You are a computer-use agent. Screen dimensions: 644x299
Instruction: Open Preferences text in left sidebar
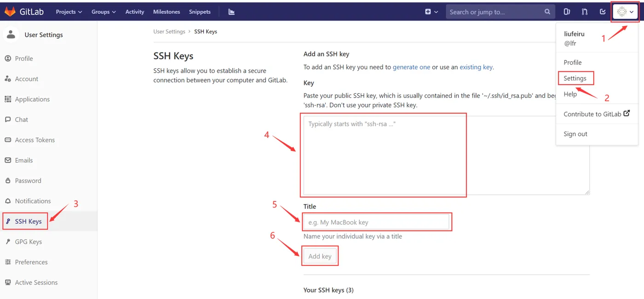point(31,262)
